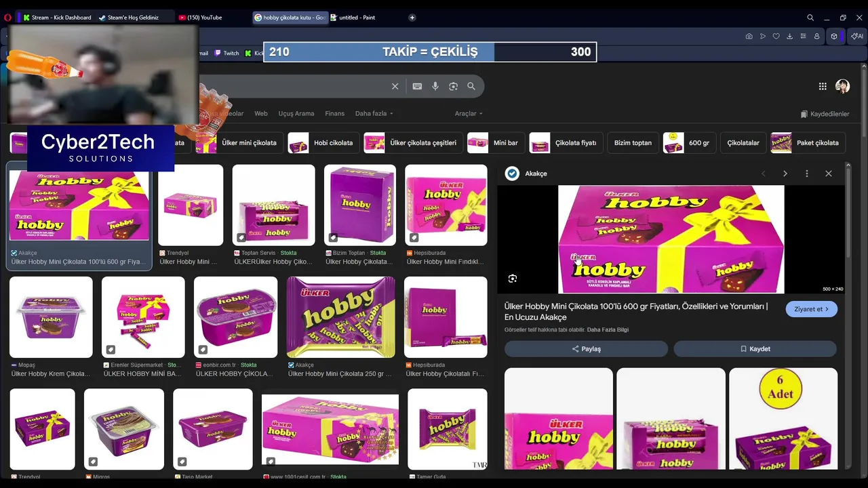Open the Bizim Toptan purple box image
The image size is (868, 488).
point(360,205)
